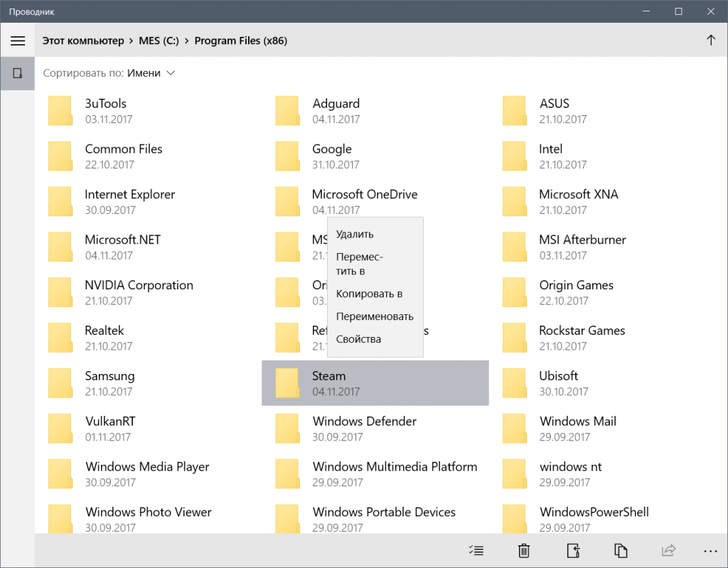The height and width of the screenshot is (568, 728).
Task: Click the Share icon in bottom toolbar
Action: pos(668,550)
